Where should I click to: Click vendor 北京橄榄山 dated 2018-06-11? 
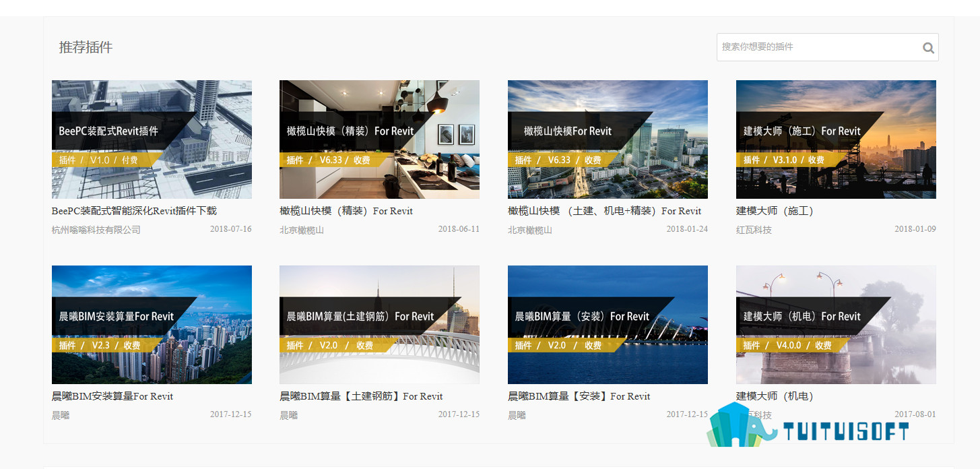pos(302,230)
